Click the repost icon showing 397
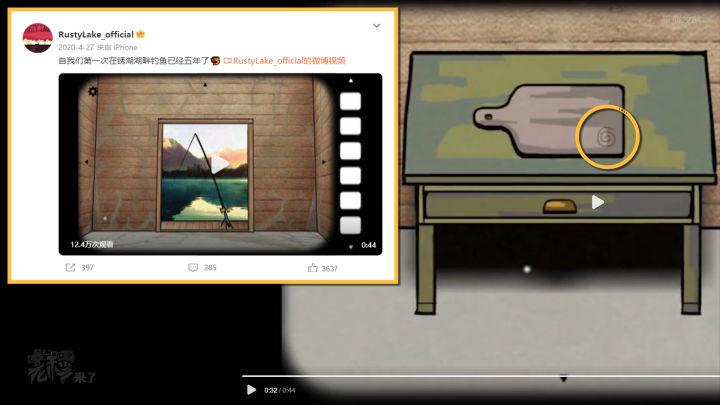The height and width of the screenshot is (405, 720). point(71,268)
